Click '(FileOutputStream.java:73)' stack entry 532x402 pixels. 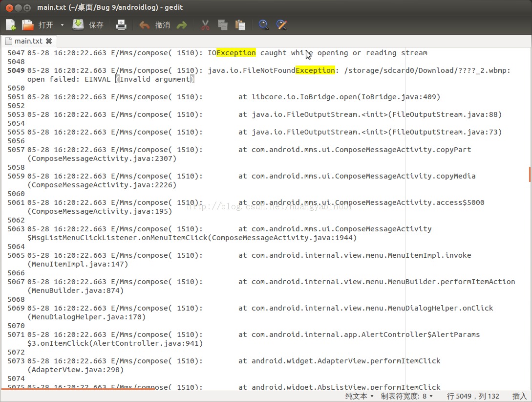pyautogui.click(x=445, y=133)
